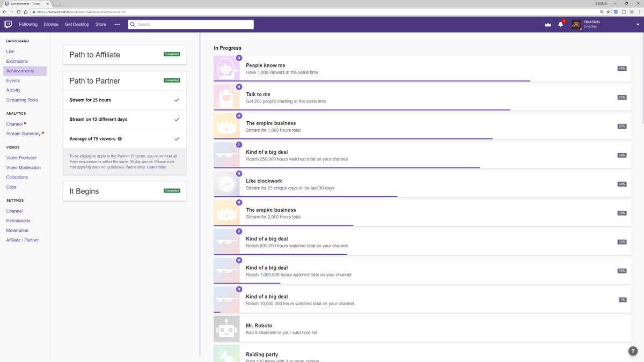Click the zoom magnifier icon in address bar
644x362 pixels.
pos(602,11)
